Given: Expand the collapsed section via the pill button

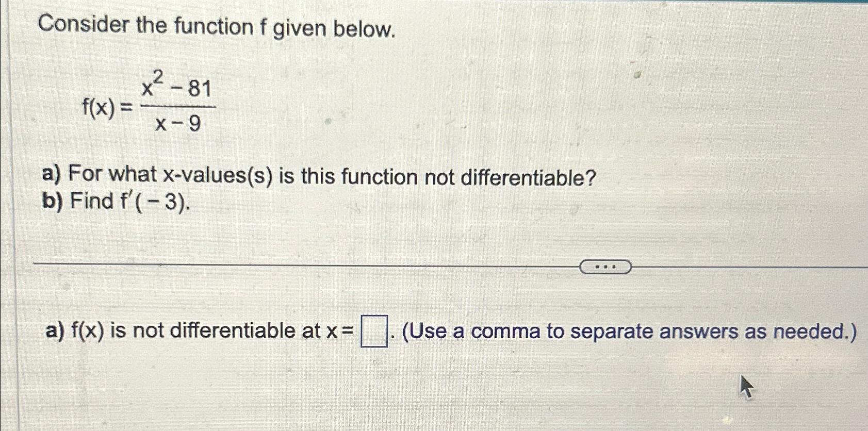Looking at the screenshot, I should pyautogui.click(x=605, y=266).
